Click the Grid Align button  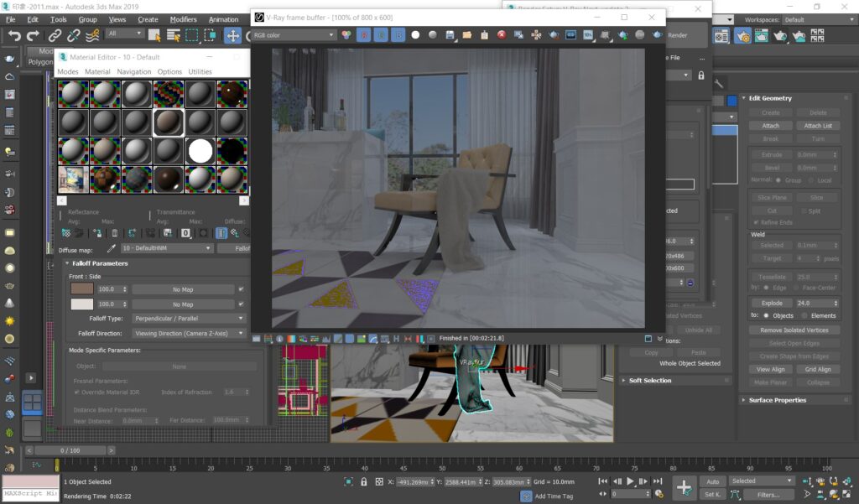[817, 369]
